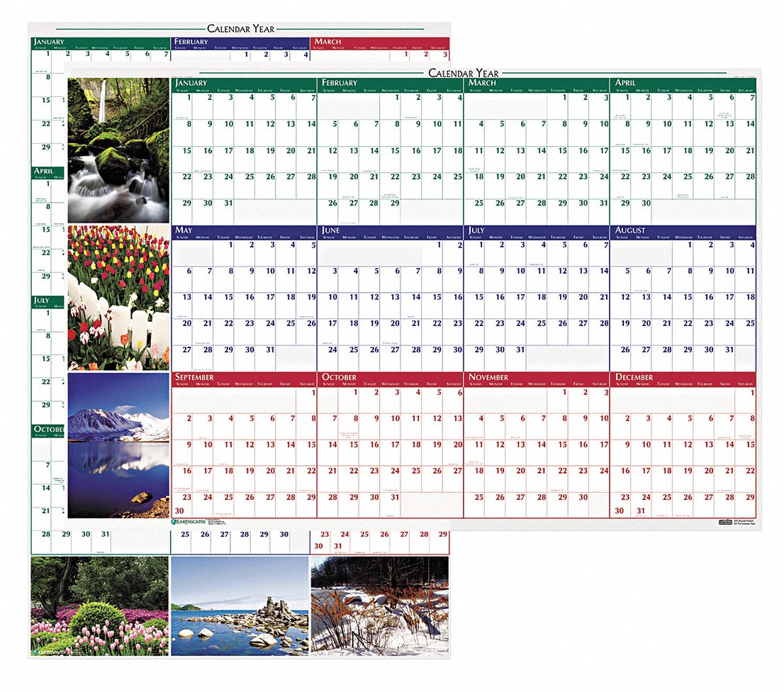Select the tulip field photo
Viewport: 784px width, 692px height.
tap(118, 298)
